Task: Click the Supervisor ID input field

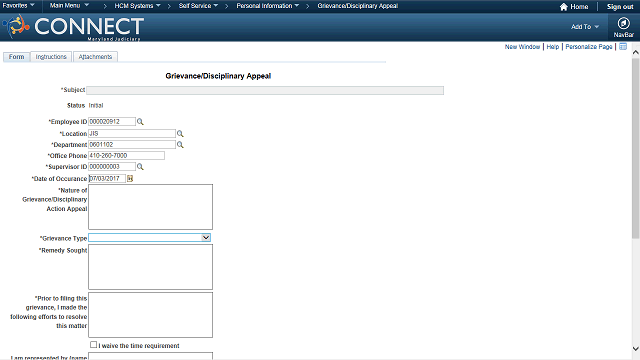Action: coord(112,167)
